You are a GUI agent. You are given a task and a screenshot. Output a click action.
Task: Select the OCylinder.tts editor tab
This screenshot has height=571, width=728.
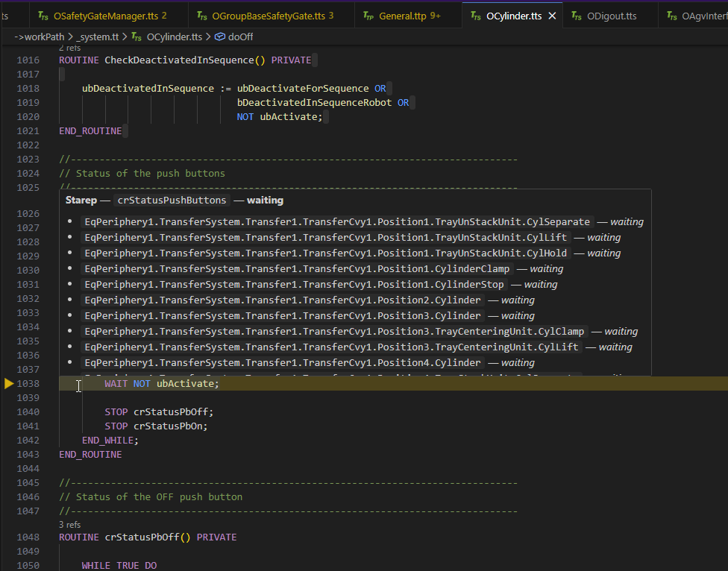(513, 16)
